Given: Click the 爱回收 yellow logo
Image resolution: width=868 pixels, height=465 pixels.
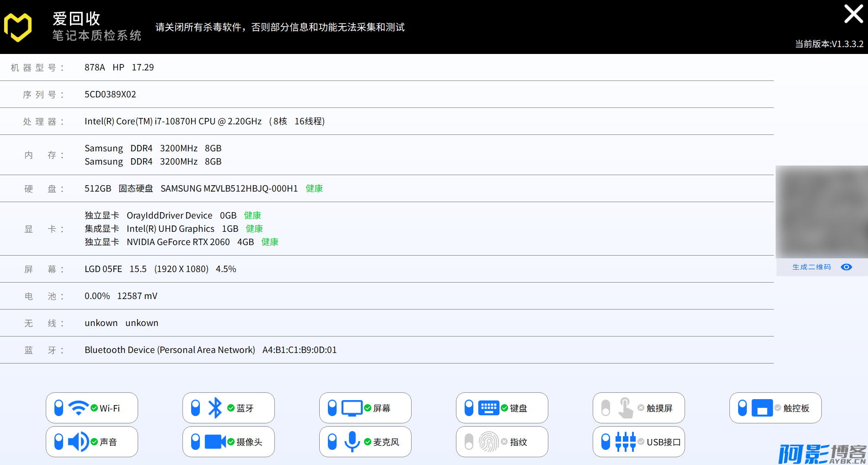Looking at the screenshot, I should pos(18,27).
